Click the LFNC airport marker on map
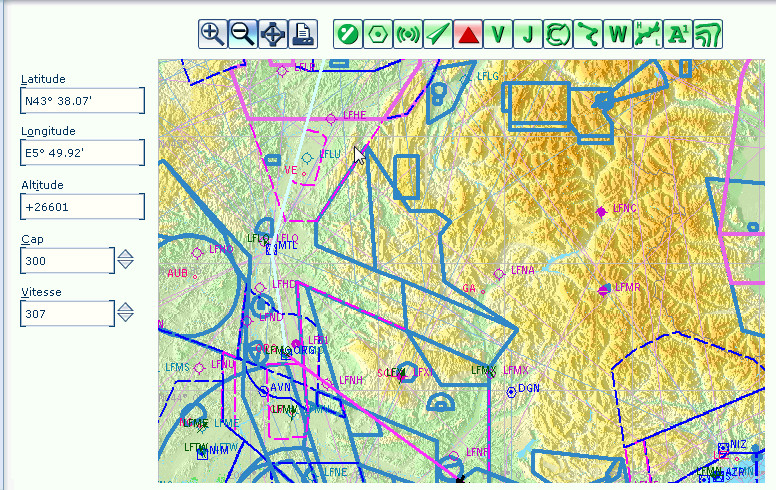 (x=601, y=212)
